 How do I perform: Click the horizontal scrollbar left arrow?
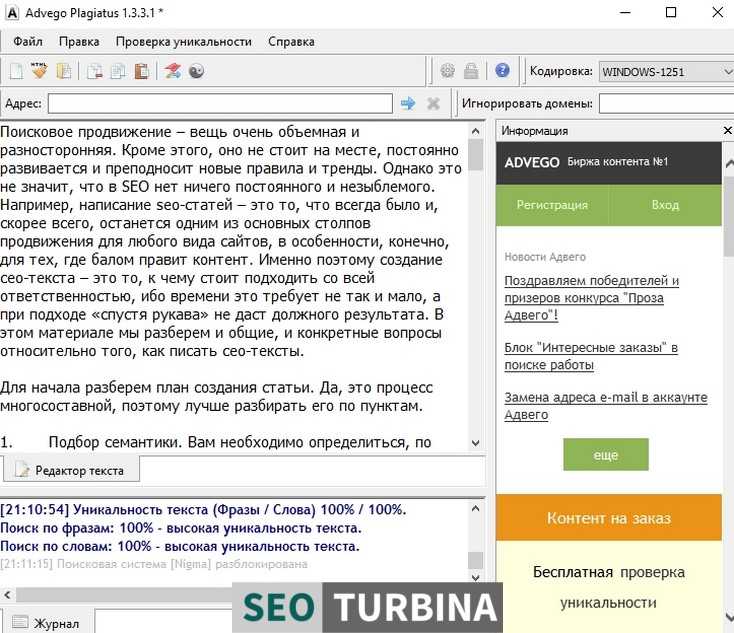[x=7, y=595]
